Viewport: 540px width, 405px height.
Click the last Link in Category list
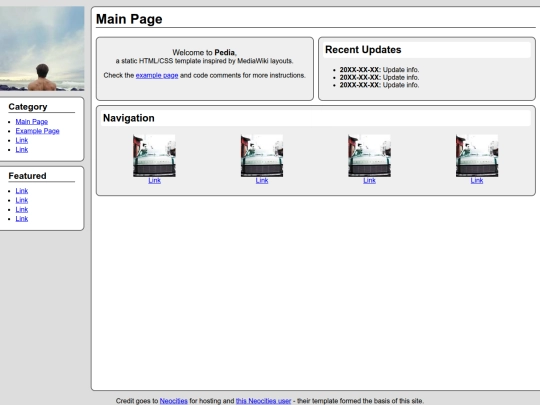coord(22,149)
